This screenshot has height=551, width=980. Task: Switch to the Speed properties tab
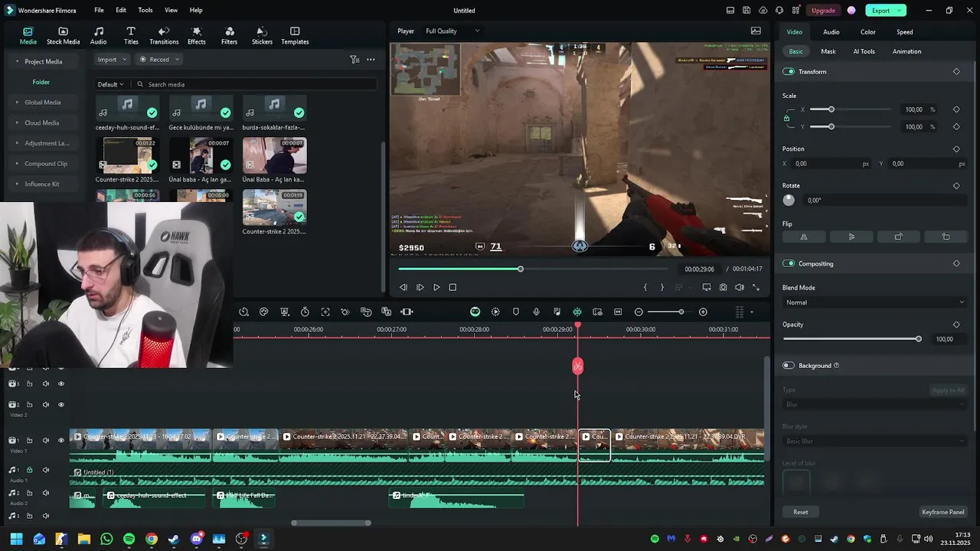(x=904, y=32)
